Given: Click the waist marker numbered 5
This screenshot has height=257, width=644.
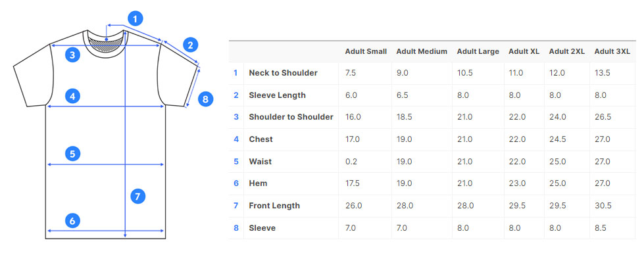Looking at the screenshot, I should pyautogui.click(x=72, y=154).
